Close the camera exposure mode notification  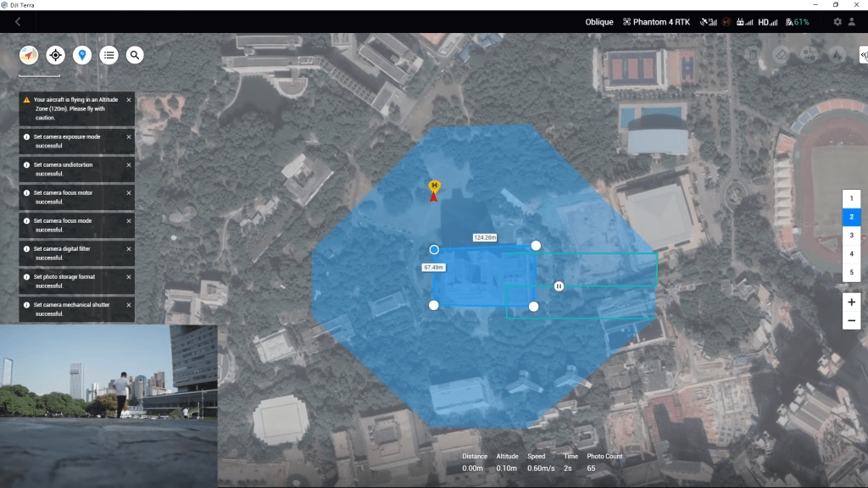pyautogui.click(x=130, y=136)
